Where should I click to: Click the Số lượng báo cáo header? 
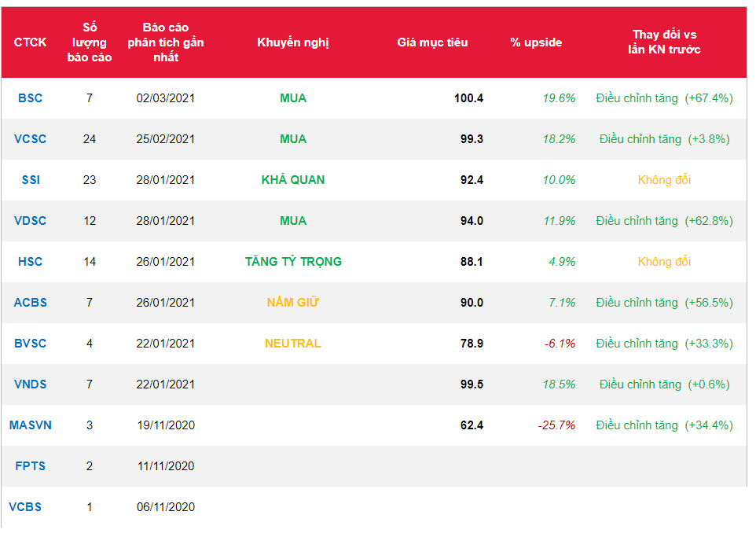click(89, 42)
